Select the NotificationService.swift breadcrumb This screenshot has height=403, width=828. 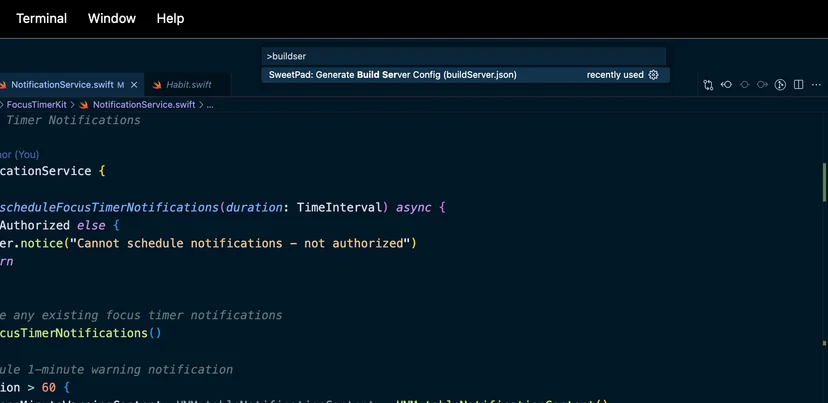tap(144, 105)
